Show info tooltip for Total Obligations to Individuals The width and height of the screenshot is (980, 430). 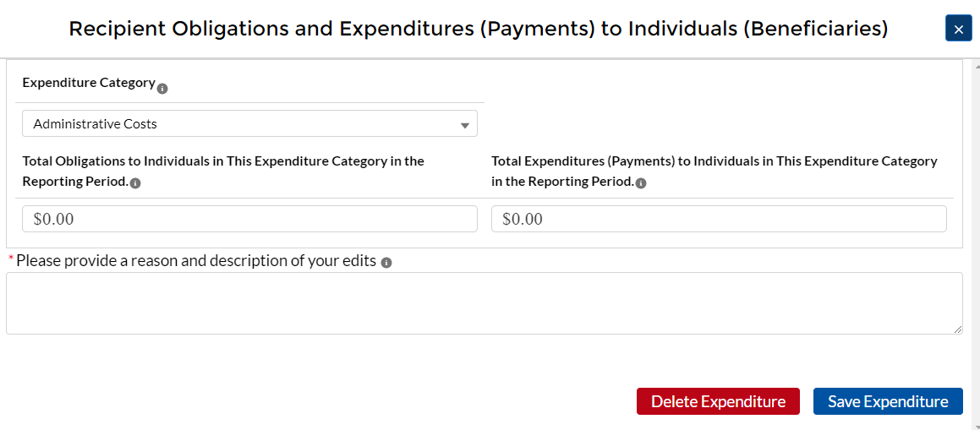pos(135,183)
